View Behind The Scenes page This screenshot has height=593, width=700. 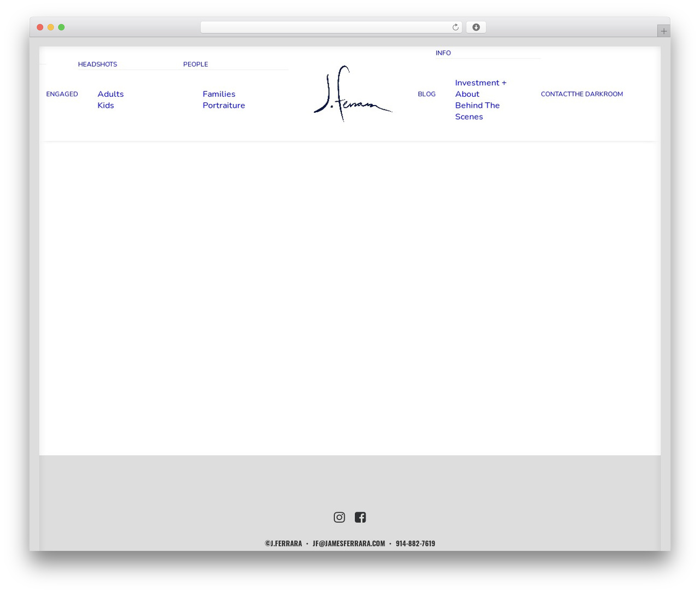pos(477,111)
